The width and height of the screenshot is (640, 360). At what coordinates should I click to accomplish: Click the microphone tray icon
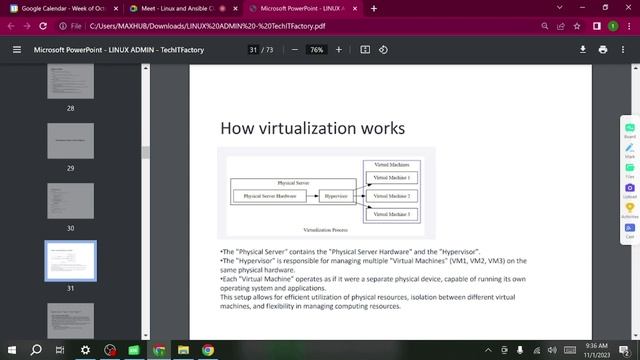tap(520, 350)
